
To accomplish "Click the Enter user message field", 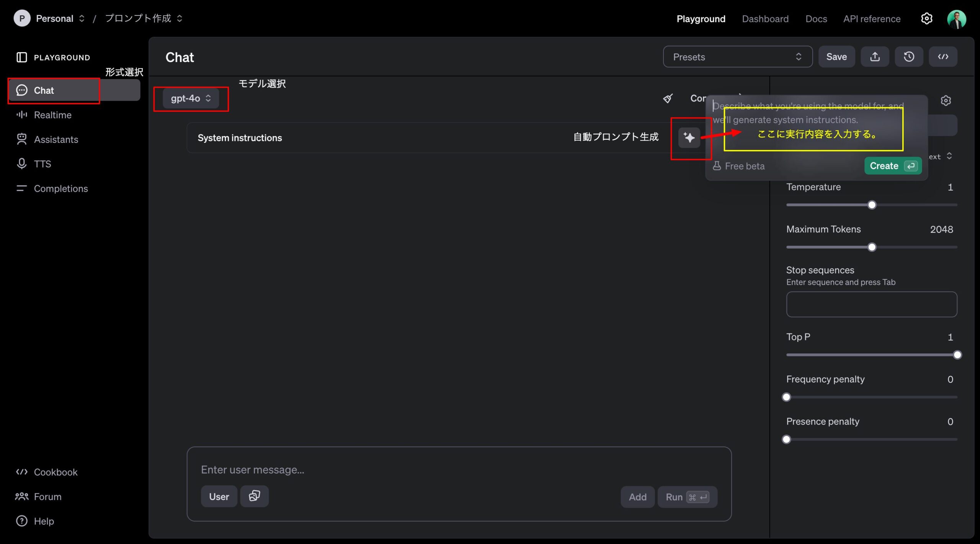I will tap(459, 469).
